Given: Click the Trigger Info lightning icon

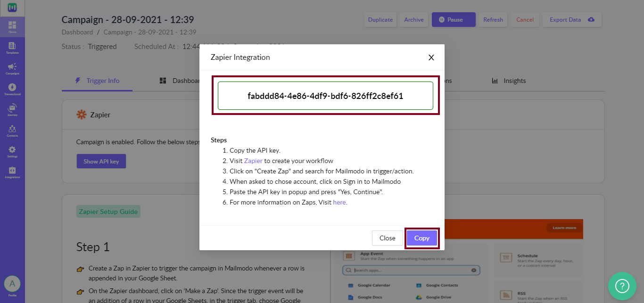Looking at the screenshot, I should pos(78,81).
